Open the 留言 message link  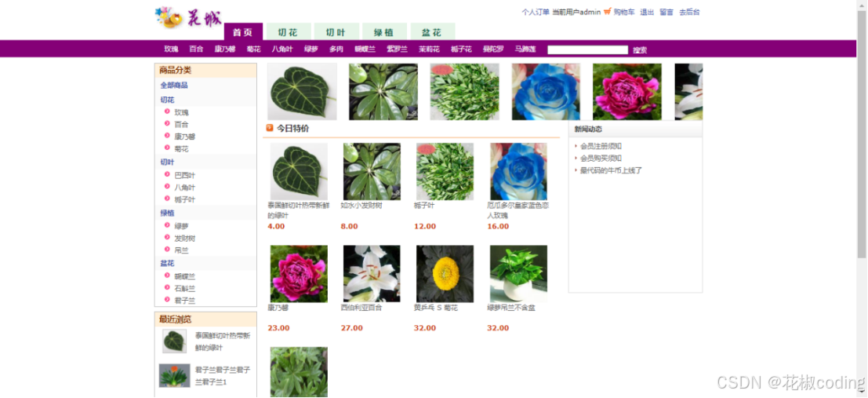[x=666, y=12]
